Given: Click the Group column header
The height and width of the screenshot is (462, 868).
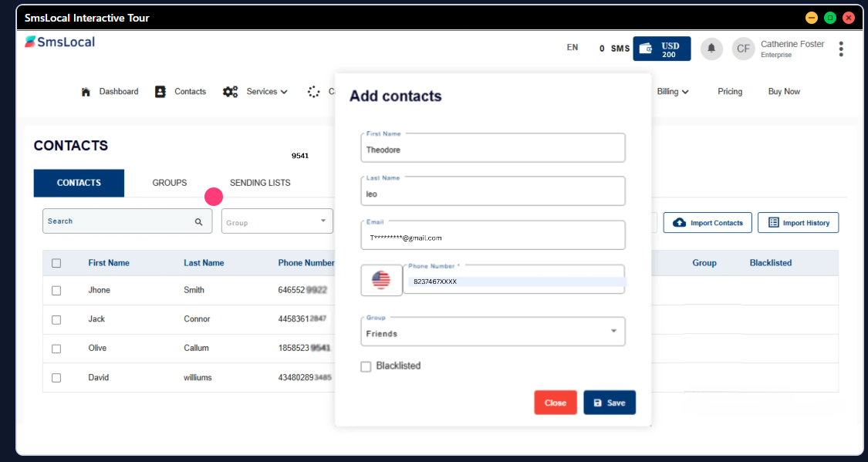Looking at the screenshot, I should [x=704, y=263].
